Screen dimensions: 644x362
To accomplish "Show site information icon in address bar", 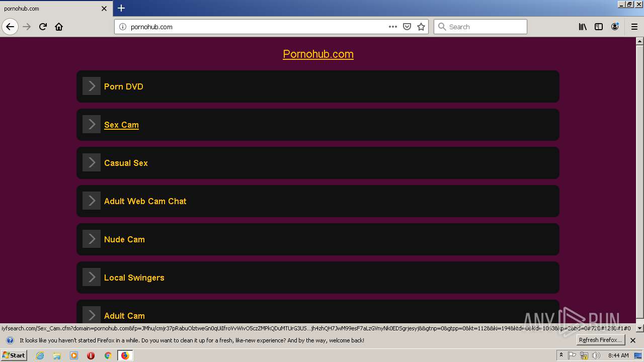I will (122, 27).
